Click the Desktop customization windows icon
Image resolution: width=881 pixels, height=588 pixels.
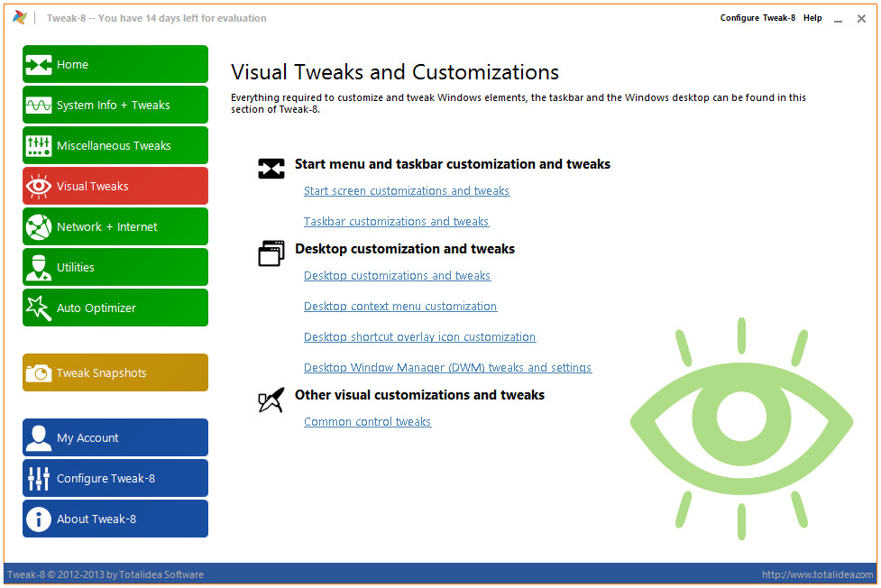point(271,253)
